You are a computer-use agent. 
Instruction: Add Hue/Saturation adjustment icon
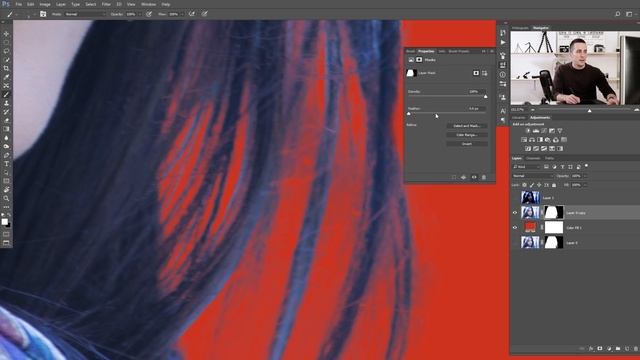[524, 140]
